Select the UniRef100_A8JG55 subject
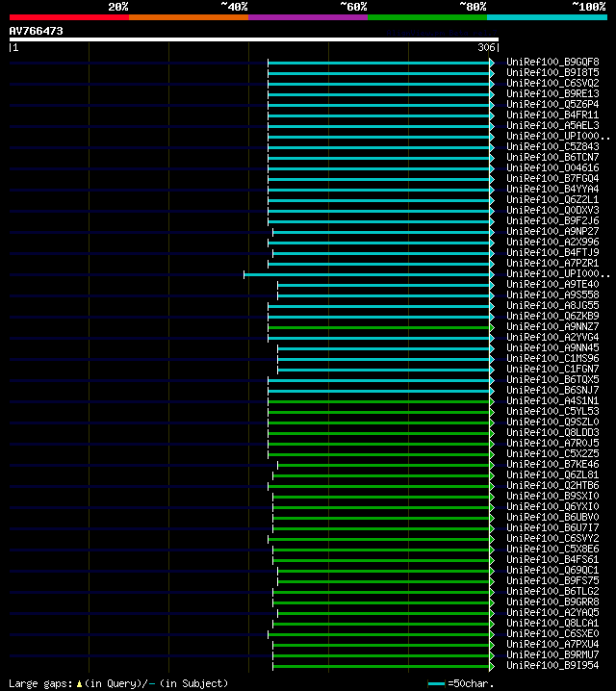616x691 pixels. point(552,305)
